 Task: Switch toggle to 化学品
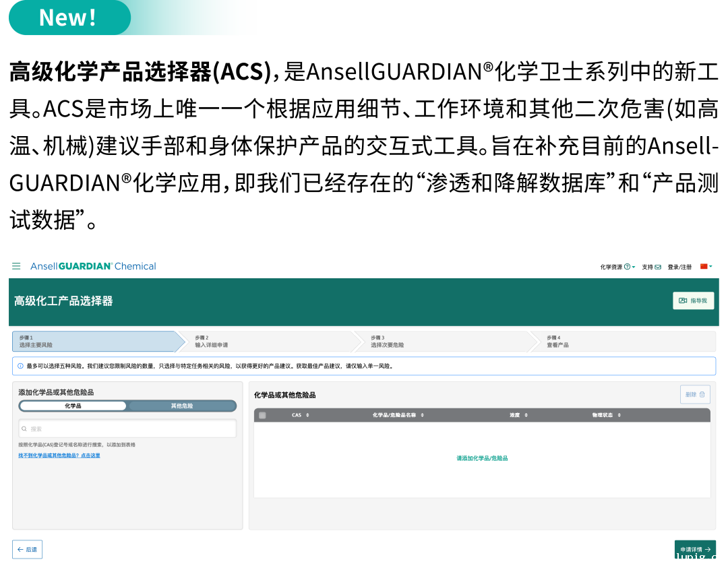click(x=73, y=406)
